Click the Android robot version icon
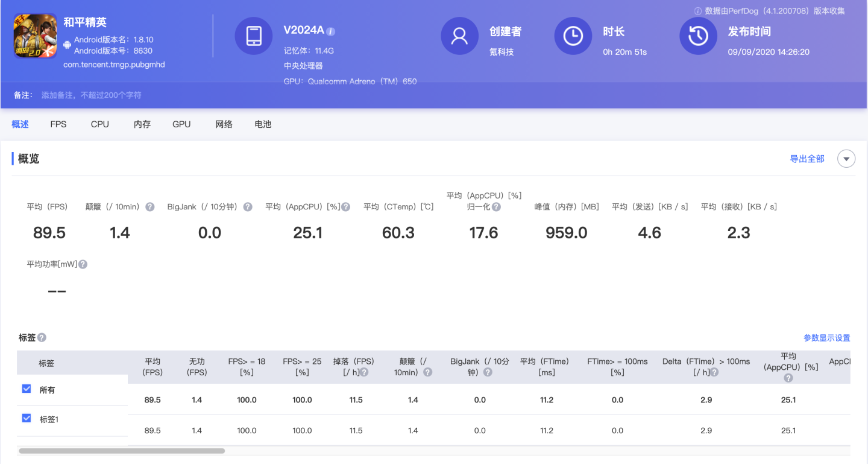 coord(68,45)
